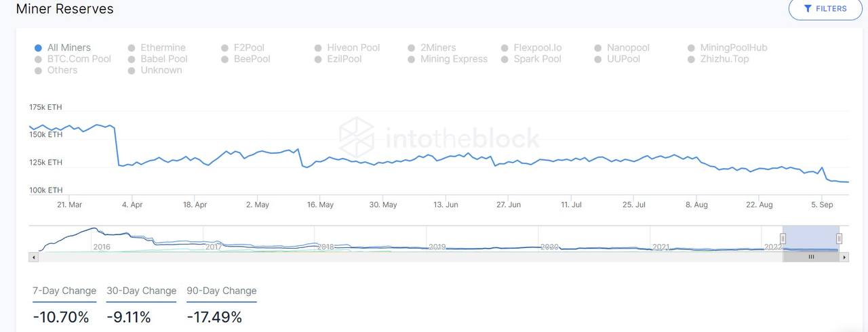Click the BTC.Com Pool legend marker
Screen dimensions: 868x332
click(x=39, y=59)
